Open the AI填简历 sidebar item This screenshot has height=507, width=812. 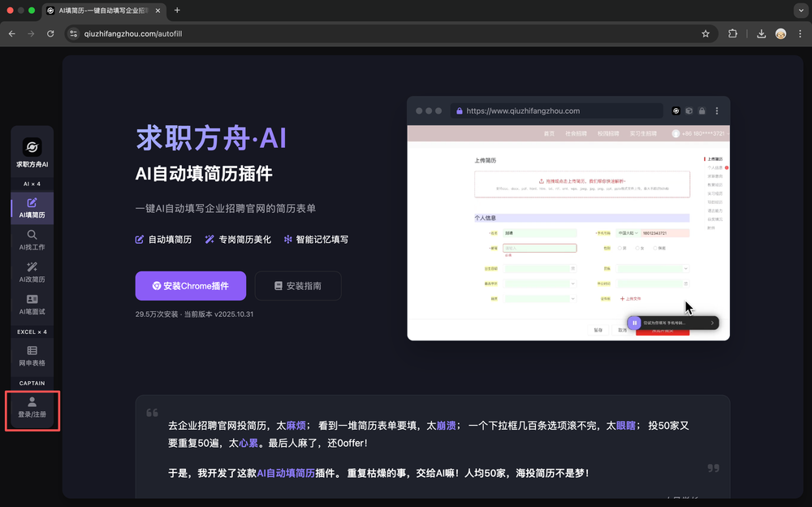pyautogui.click(x=32, y=208)
